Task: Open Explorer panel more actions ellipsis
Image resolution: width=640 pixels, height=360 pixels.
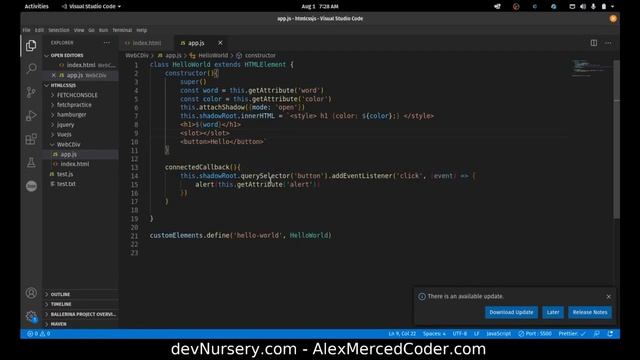Action: [x=107, y=42]
